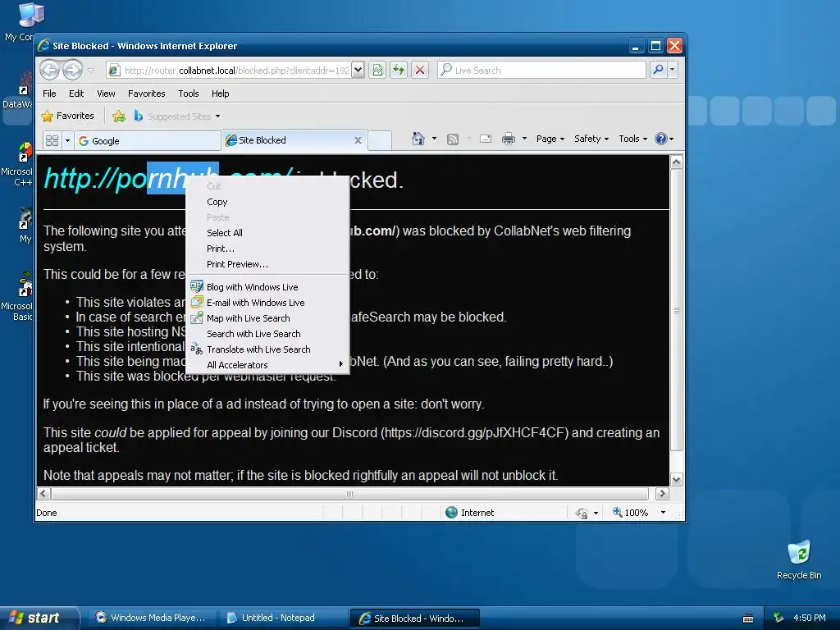
Task: Open the Help menu
Action: [220, 94]
